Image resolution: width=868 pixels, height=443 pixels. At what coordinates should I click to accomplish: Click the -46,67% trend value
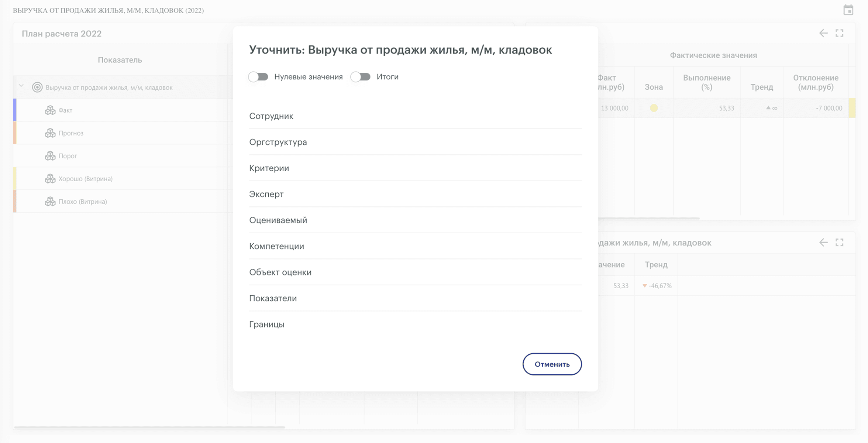pos(660,286)
